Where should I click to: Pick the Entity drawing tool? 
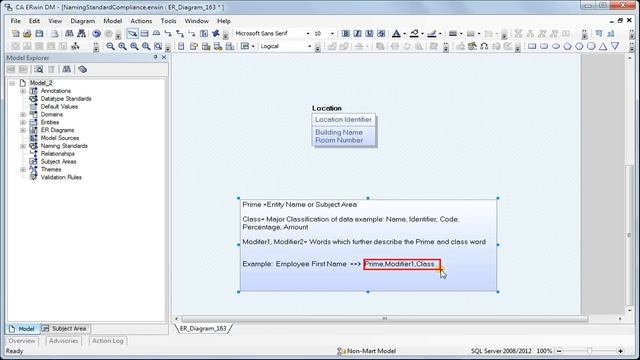tap(144, 33)
